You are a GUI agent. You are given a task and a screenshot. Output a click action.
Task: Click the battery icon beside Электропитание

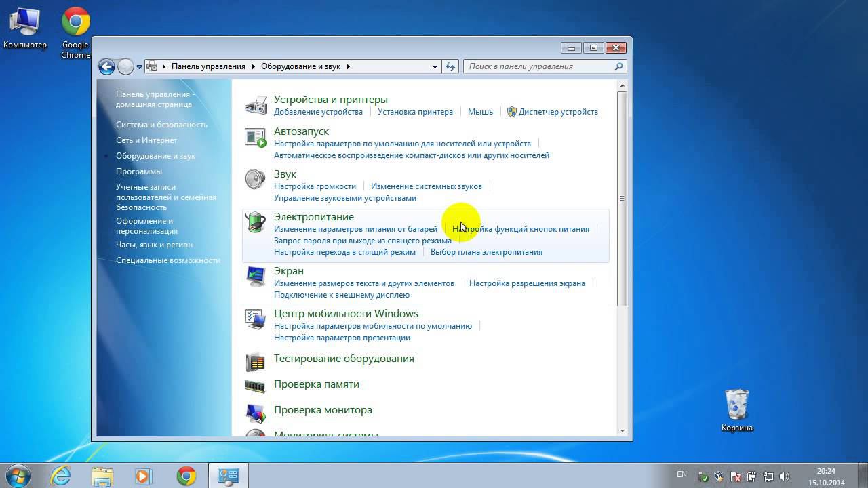coord(256,222)
